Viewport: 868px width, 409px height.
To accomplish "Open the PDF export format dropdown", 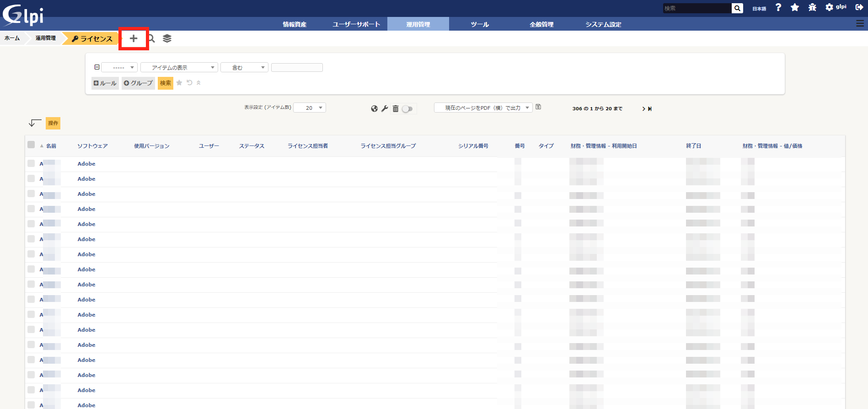I will [483, 108].
